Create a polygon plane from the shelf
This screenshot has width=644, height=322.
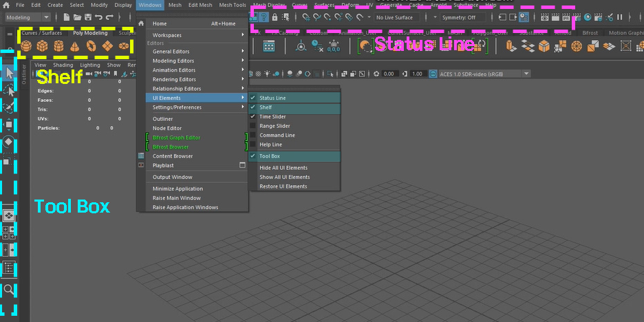coord(107,46)
